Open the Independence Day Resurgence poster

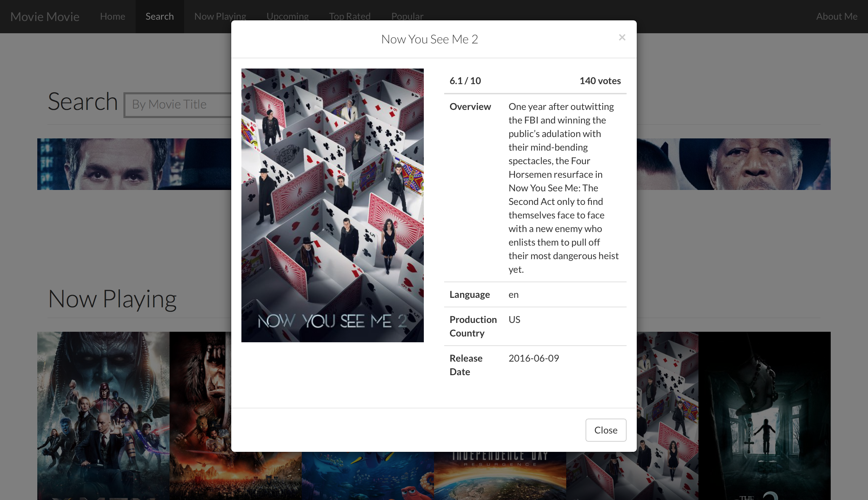pos(500,476)
